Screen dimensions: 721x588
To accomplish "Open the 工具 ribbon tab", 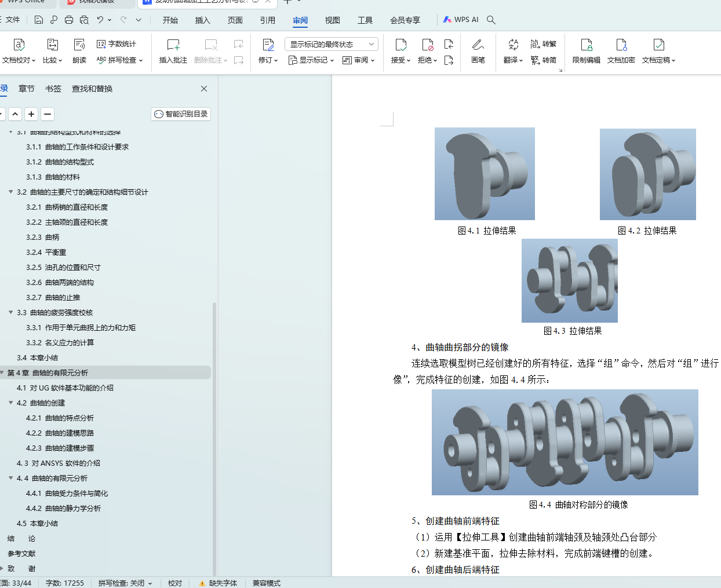I will pyautogui.click(x=365, y=20).
